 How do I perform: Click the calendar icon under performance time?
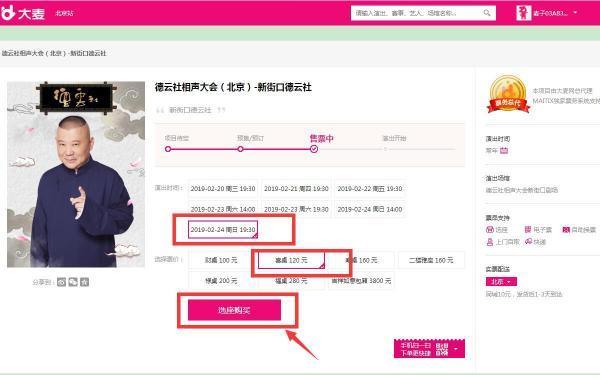pyautogui.click(x=504, y=150)
